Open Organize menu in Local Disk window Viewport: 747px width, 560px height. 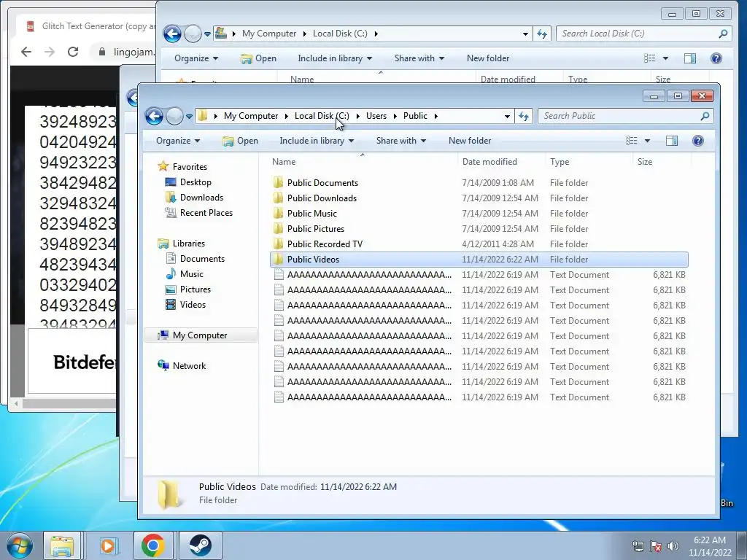[x=196, y=58]
